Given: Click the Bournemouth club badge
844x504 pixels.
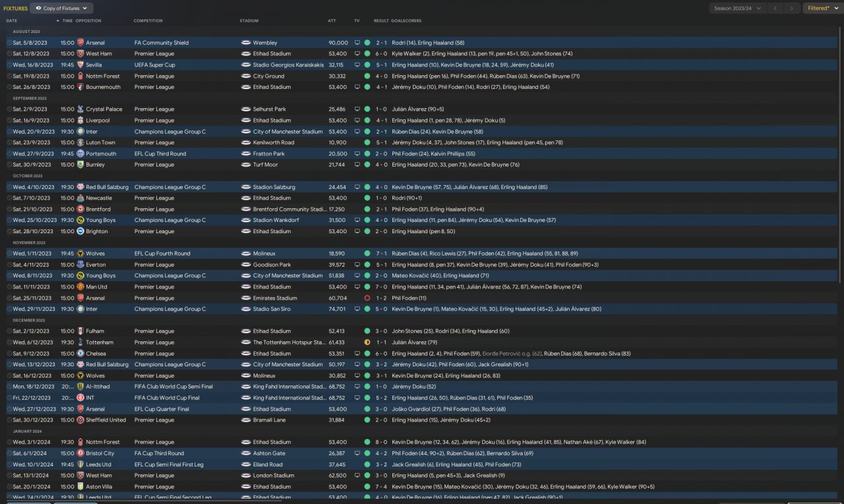Looking at the screenshot, I should pyautogui.click(x=80, y=87).
